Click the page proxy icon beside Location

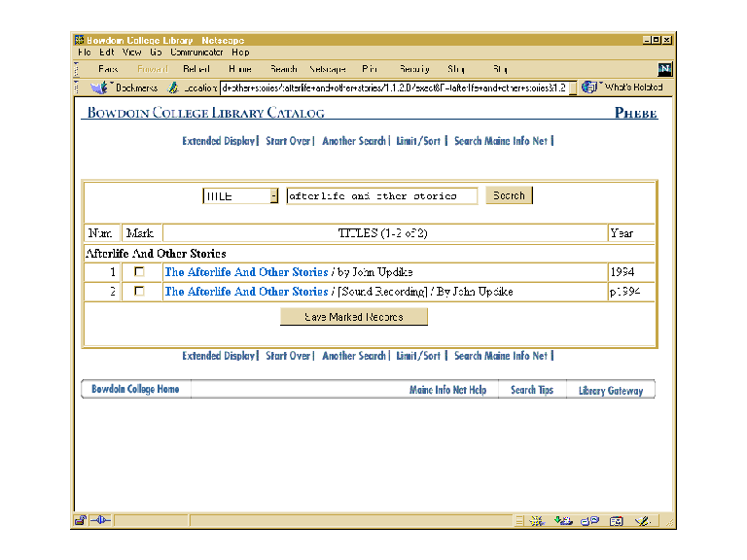[173, 87]
